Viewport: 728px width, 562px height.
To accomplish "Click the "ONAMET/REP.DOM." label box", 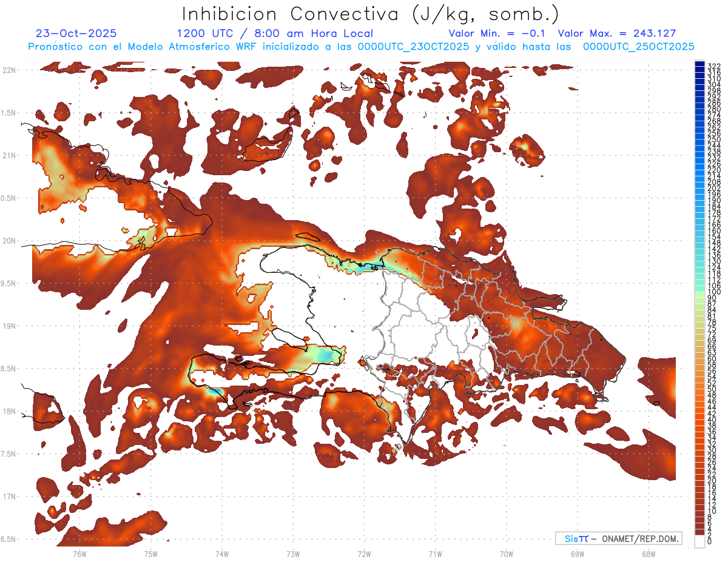I will pyautogui.click(x=619, y=538).
